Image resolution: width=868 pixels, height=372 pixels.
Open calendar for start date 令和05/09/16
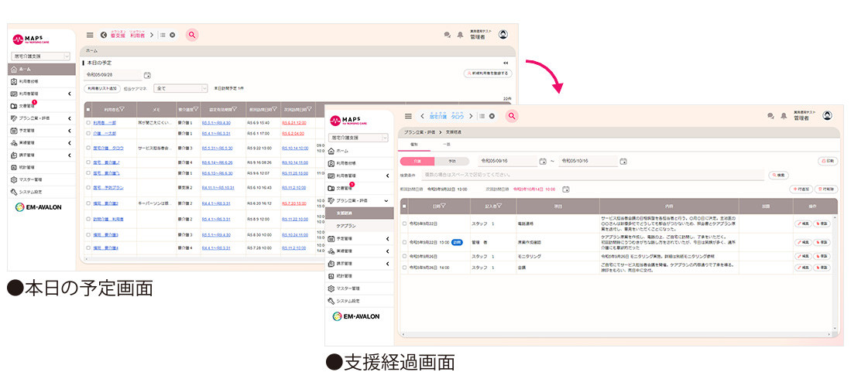(x=543, y=162)
